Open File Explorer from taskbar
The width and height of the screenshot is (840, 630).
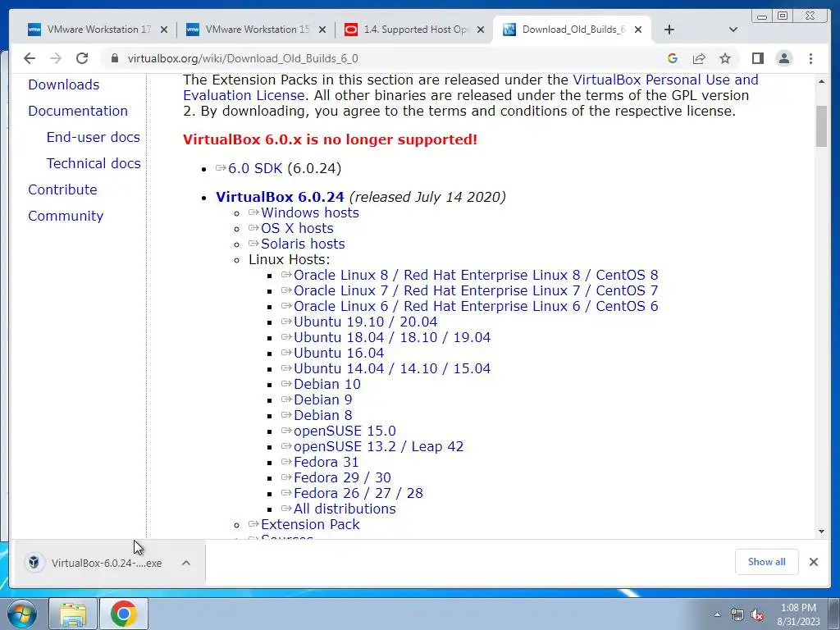(73, 614)
